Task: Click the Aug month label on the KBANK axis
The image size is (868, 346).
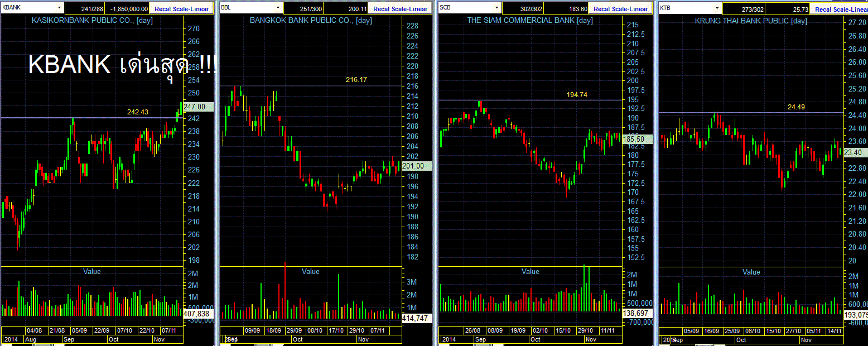Action: coord(31,339)
